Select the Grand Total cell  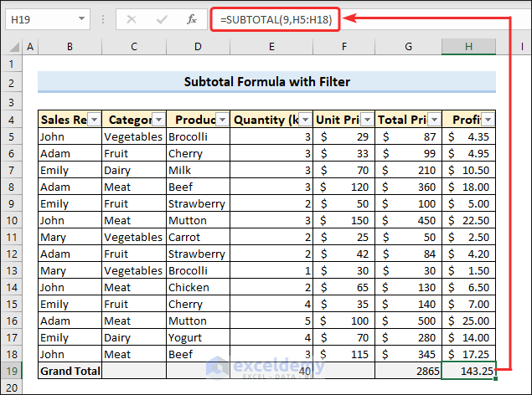pos(70,371)
